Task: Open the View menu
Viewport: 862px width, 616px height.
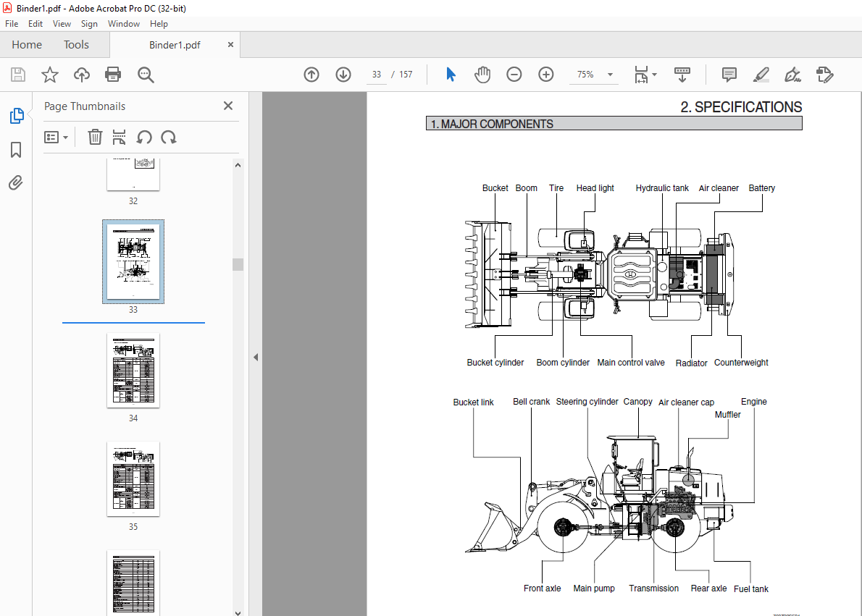Action: coord(62,24)
